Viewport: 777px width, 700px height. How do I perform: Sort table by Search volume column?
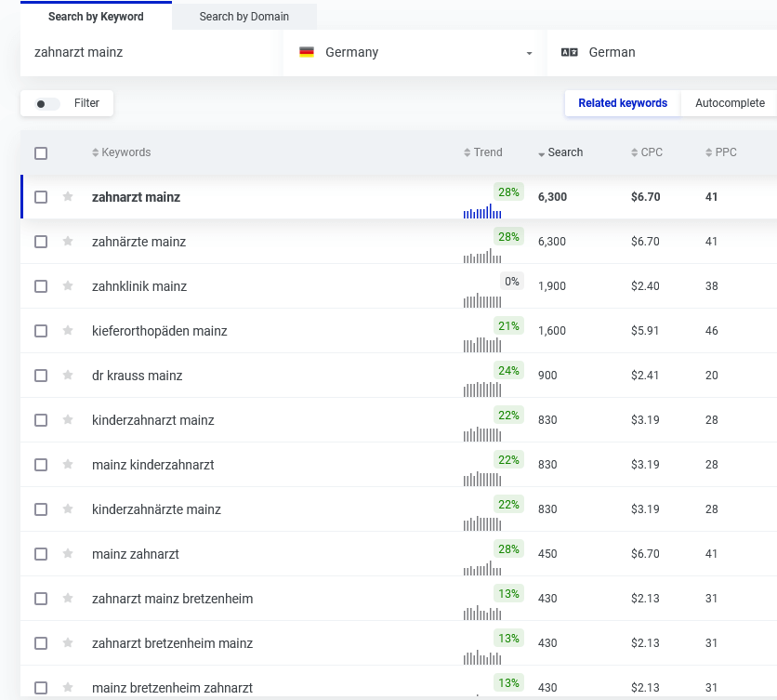coord(560,152)
